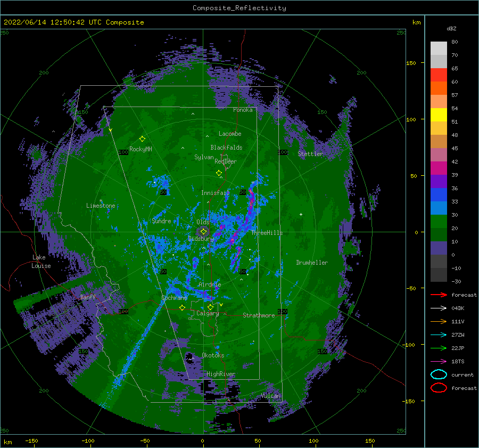Click the red 'forecast' ellipse in legend
Screen dimensions: 479x448
(x=439, y=388)
